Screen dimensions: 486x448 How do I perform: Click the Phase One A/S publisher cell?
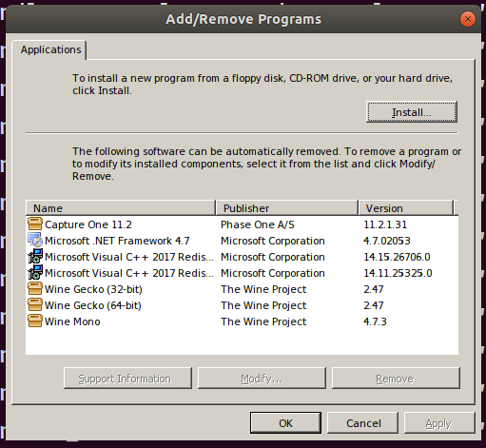(258, 224)
